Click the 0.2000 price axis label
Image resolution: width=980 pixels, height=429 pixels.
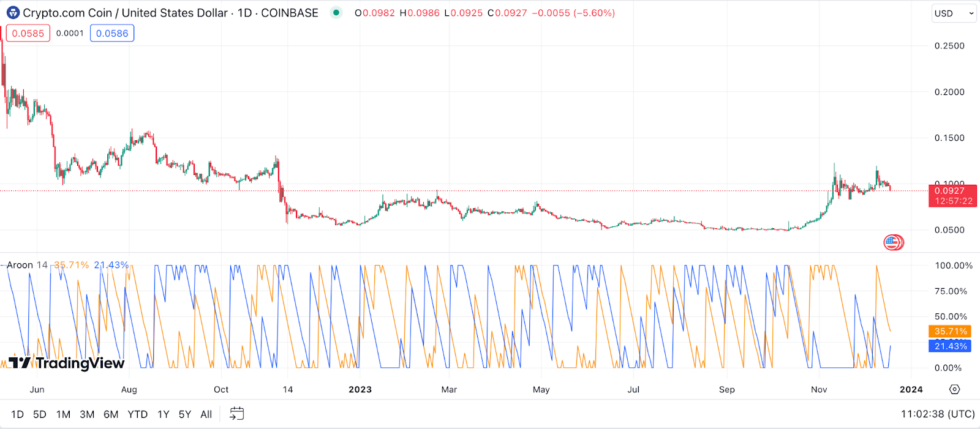click(x=949, y=92)
